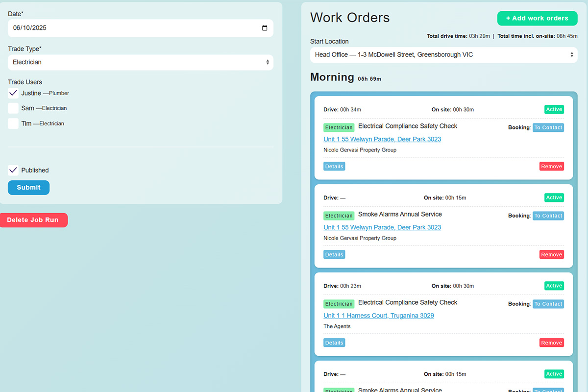
Task: Uncheck the Justine Plumber checkbox
Action: tap(13, 93)
